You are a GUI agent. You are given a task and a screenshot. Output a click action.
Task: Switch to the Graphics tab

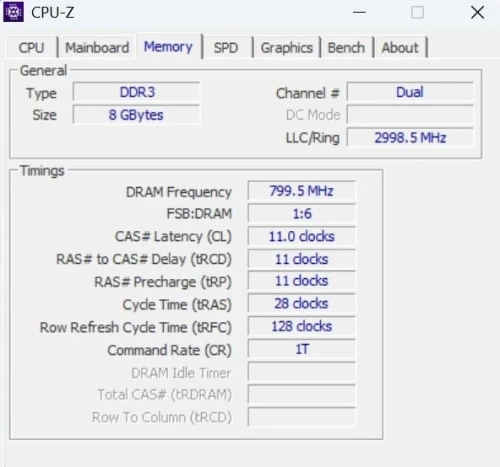(287, 47)
